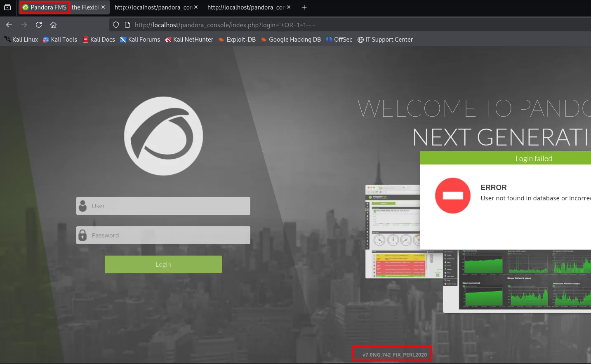This screenshot has height=364, width=591.
Task: Open the Kali NetHunter bookmark
Action: [189, 40]
